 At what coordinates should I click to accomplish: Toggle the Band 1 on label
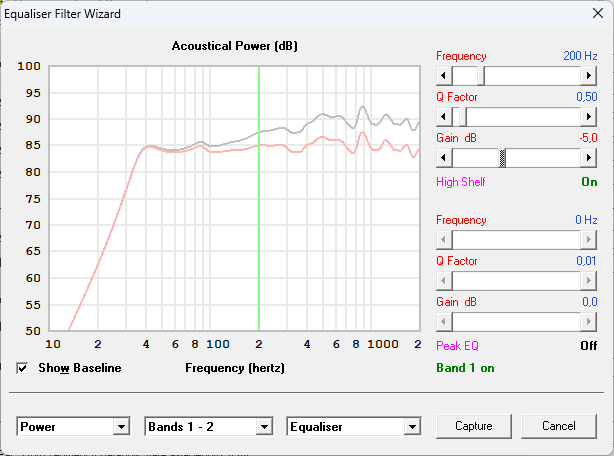click(x=465, y=368)
